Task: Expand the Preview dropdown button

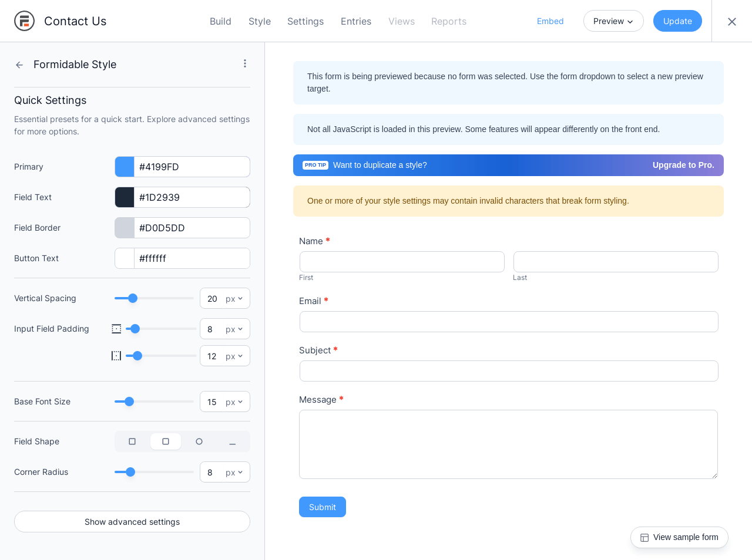Action: [613, 21]
